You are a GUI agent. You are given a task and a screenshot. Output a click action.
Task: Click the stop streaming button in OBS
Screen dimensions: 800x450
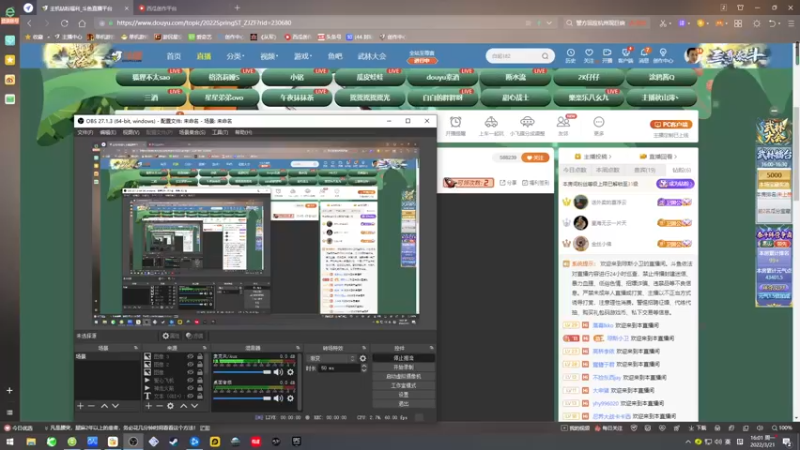404,358
